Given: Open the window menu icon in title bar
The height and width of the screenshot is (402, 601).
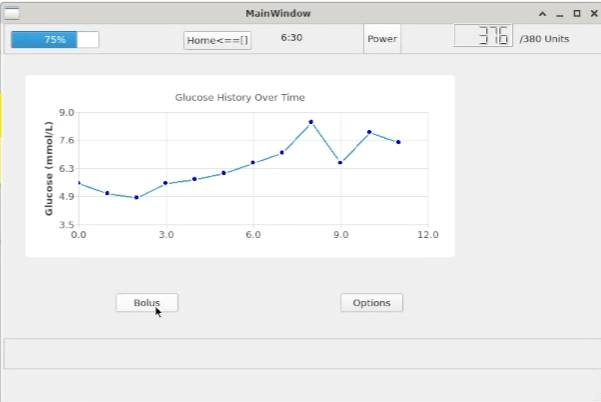Looking at the screenshot, I should [12, 13].
